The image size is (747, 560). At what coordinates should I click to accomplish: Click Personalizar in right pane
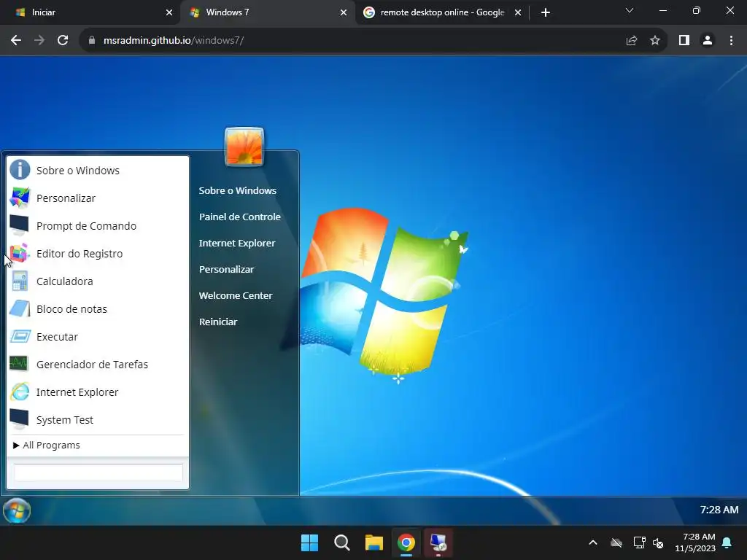(226, 269)
